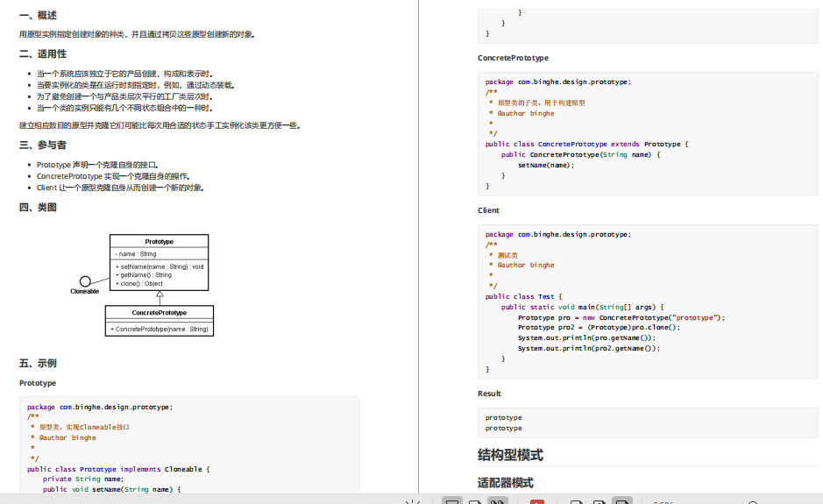The height and width of the screenshot is (504, 823).
Task: Click the line 'System.out.println(pro.getName());'
Action: point(586,337)
